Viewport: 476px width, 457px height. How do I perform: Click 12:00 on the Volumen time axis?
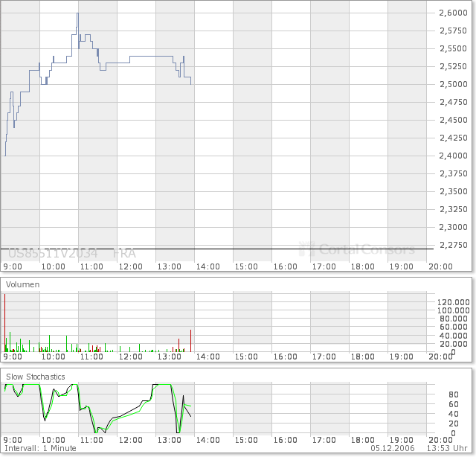(x=131, y=357)
